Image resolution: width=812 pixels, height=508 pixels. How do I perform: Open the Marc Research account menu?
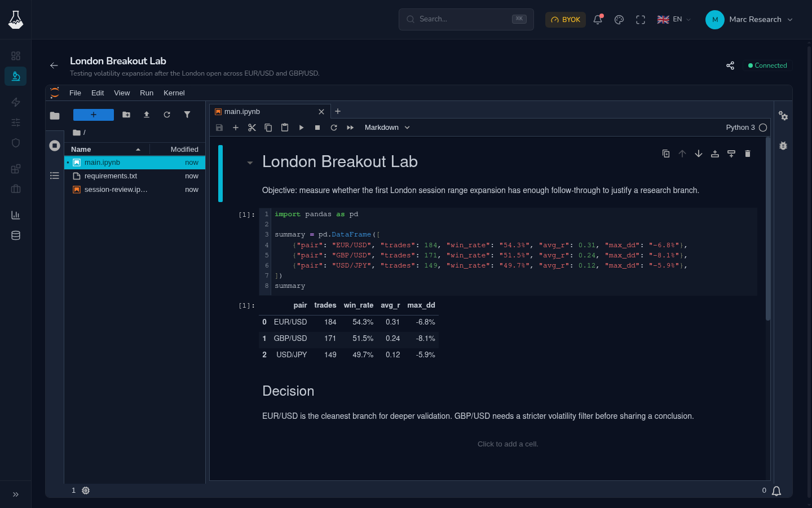tap(749, 20)
